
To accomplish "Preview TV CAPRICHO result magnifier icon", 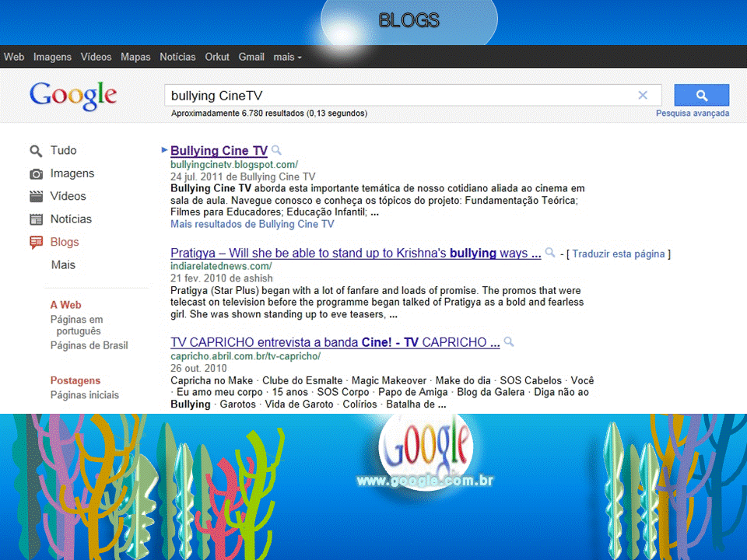I will click(509, 341).
